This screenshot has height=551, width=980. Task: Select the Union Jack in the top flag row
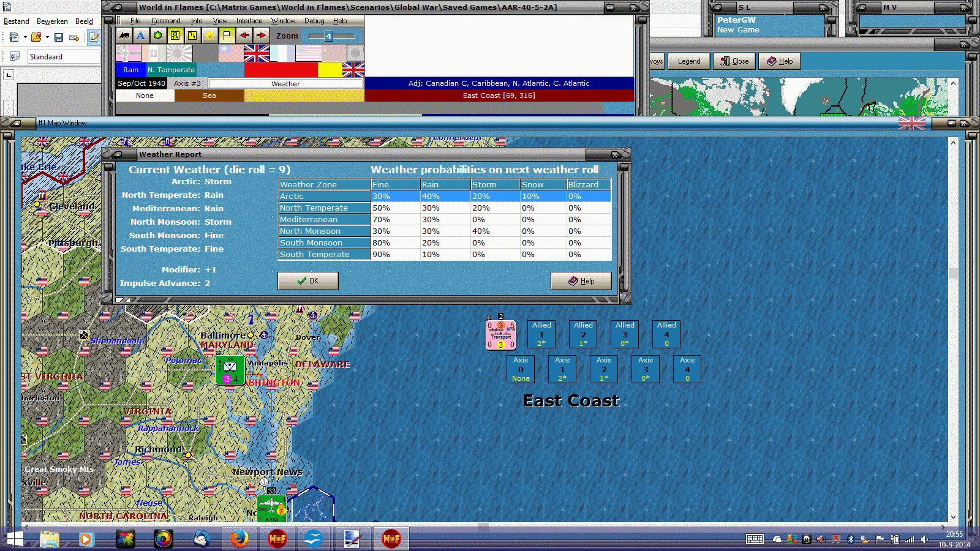click(257, 53)
